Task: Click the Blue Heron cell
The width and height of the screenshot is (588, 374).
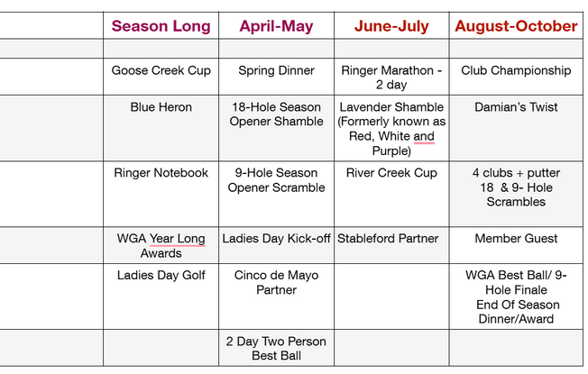Action: click(161, 107)
